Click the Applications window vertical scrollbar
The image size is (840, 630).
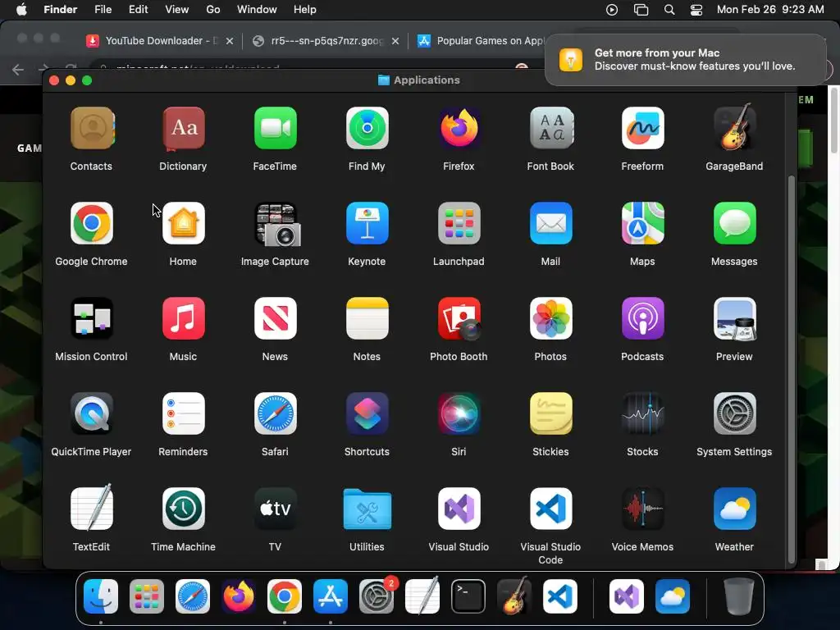tap(791, 370)
